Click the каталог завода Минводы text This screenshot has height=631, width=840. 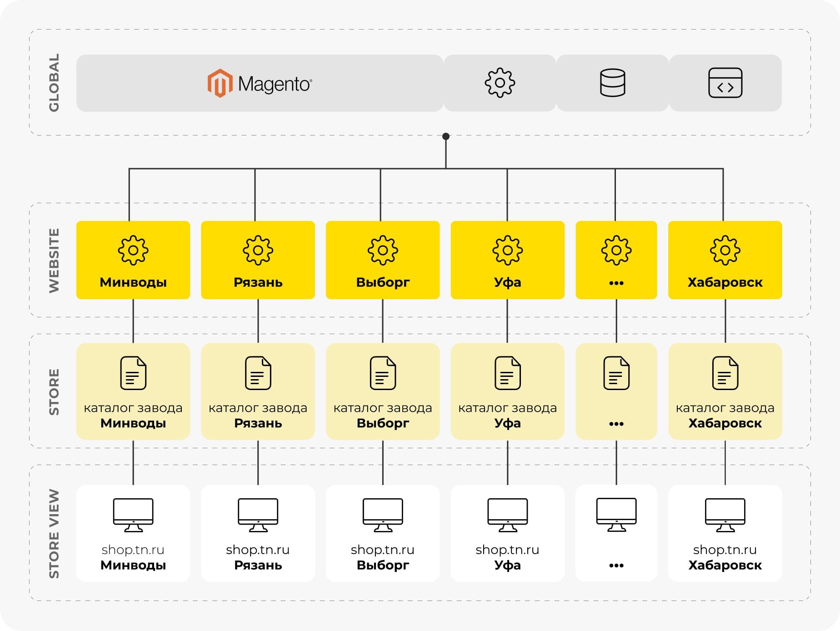pyautogui.click(x=133, y=415)
